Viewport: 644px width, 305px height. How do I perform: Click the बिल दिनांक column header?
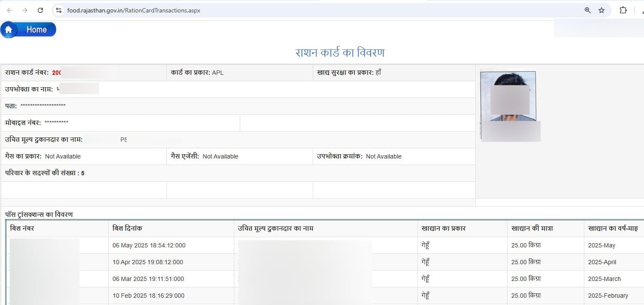click(x=127, y=229)
